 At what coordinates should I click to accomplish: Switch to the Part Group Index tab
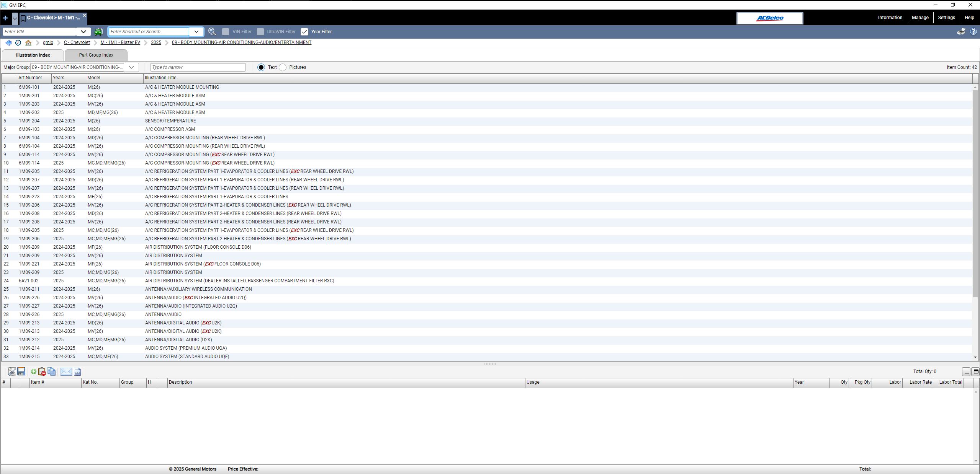tap(96, 55)
